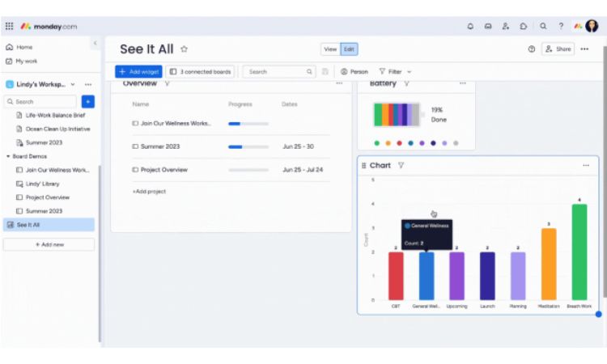Open My work in sidebar
607x364 pixels.
26,61
